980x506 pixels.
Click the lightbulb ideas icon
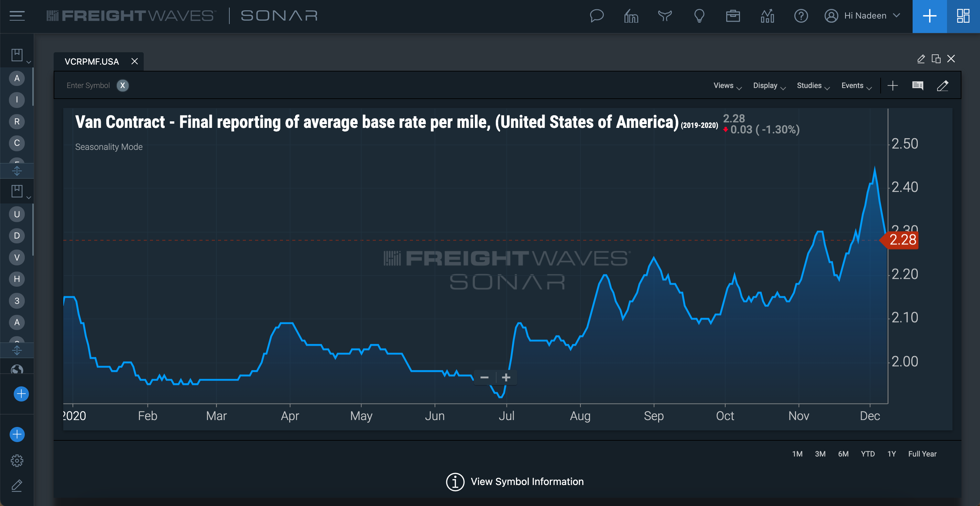699,16
